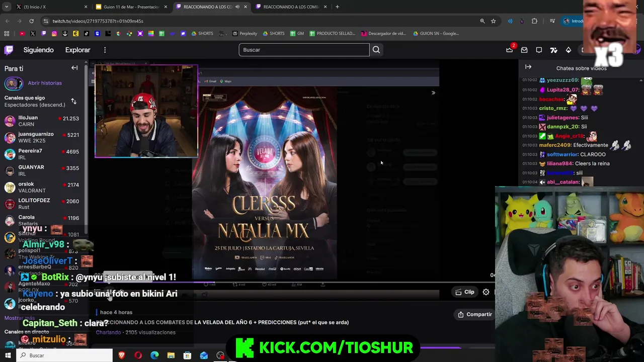The width and height of the screenshot is (644, 362).
Task: Open the Twitch three-dot more menu
Action: tap(105, 50)
